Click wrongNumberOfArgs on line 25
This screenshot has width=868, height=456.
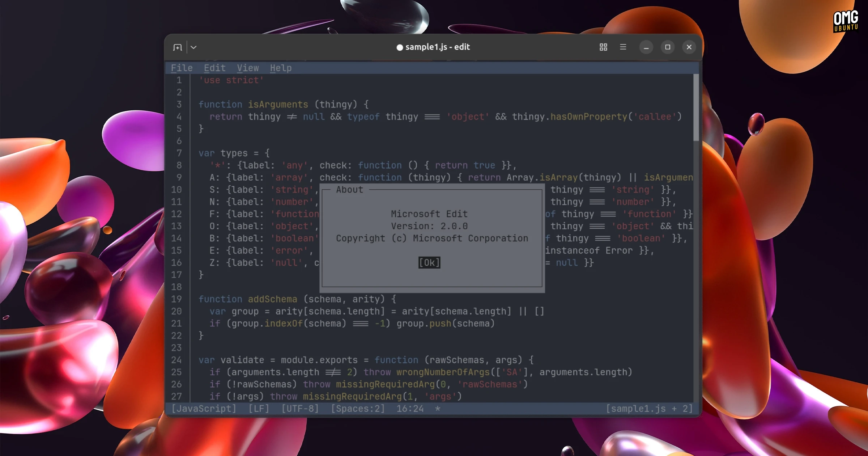pos(443,372)
